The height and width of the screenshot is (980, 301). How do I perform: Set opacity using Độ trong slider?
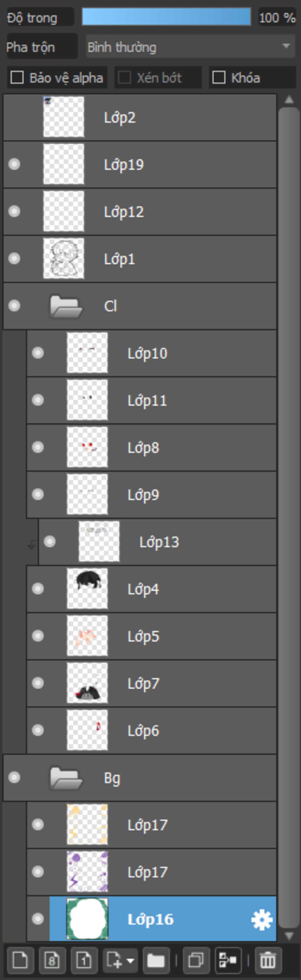click(166, 17)
